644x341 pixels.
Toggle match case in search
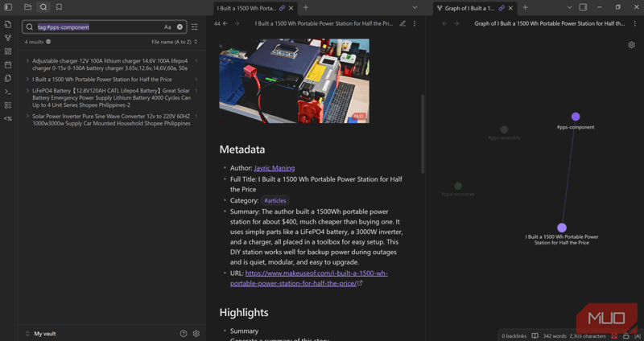click(167, 27)
